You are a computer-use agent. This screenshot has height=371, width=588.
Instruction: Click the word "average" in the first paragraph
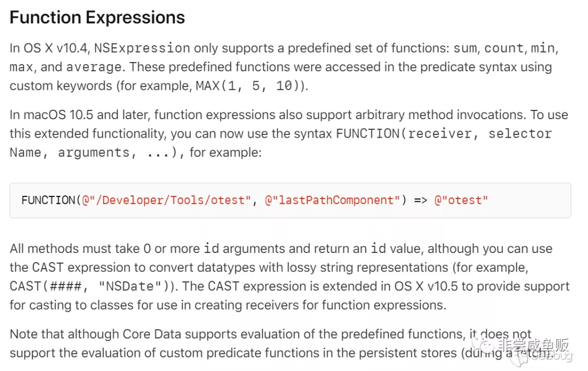tap(94, 67)
